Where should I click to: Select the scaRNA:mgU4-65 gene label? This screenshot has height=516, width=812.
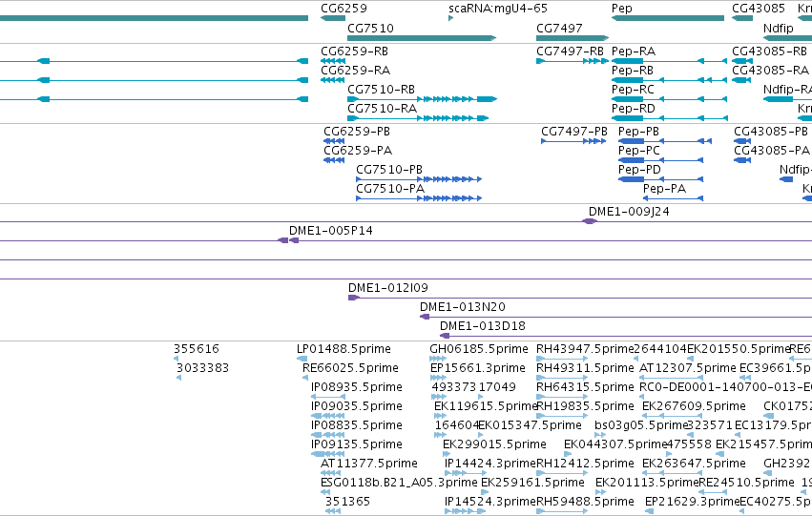point(498,9)
